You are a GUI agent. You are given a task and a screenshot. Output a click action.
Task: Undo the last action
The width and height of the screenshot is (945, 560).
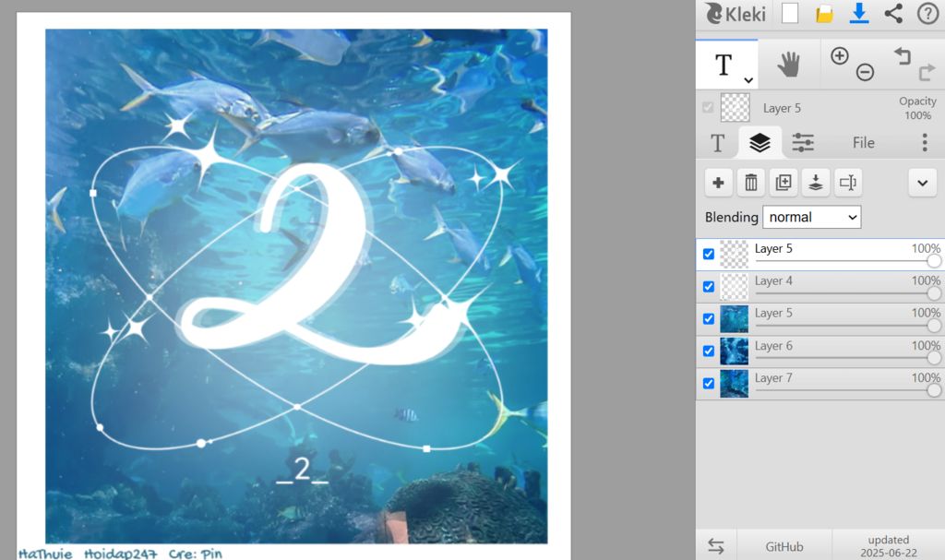coord(902,56)
